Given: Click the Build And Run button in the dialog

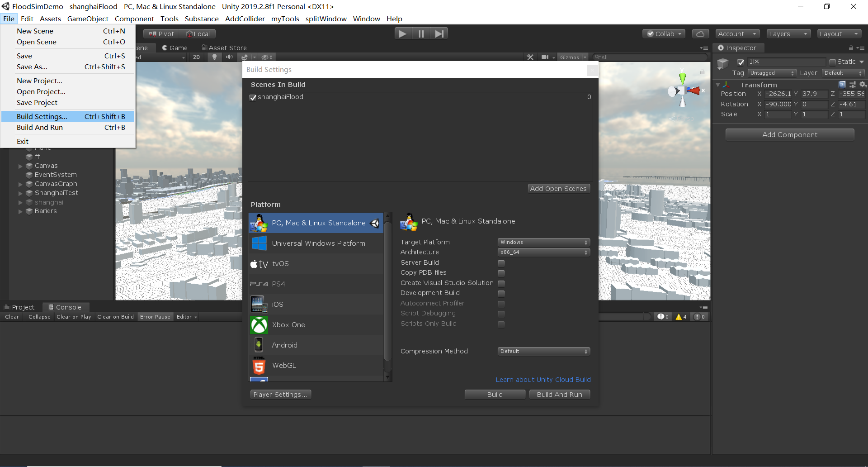Looking at the screenshot, I should coord(559,395).
